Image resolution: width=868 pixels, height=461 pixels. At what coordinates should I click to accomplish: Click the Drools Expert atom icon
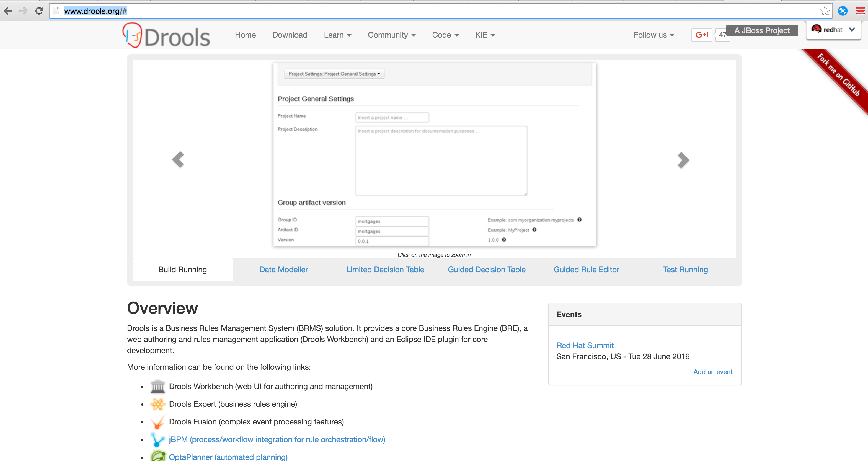pyautogui.click(x=157, y=404)
